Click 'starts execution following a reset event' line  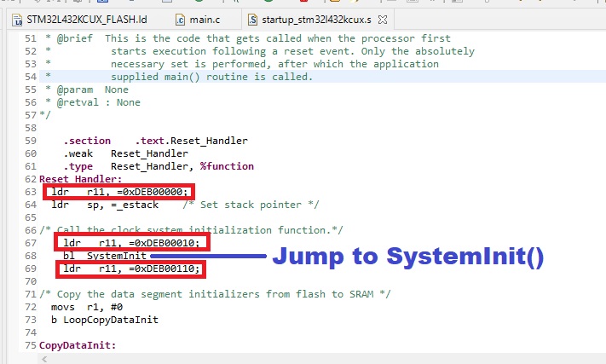[292, 51]
